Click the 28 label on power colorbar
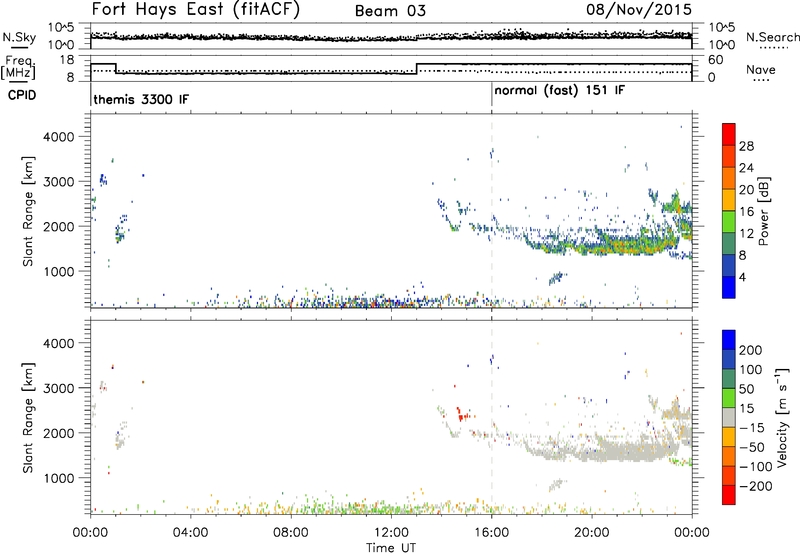The height and width of the screenshot is (554, 800). 746,146
